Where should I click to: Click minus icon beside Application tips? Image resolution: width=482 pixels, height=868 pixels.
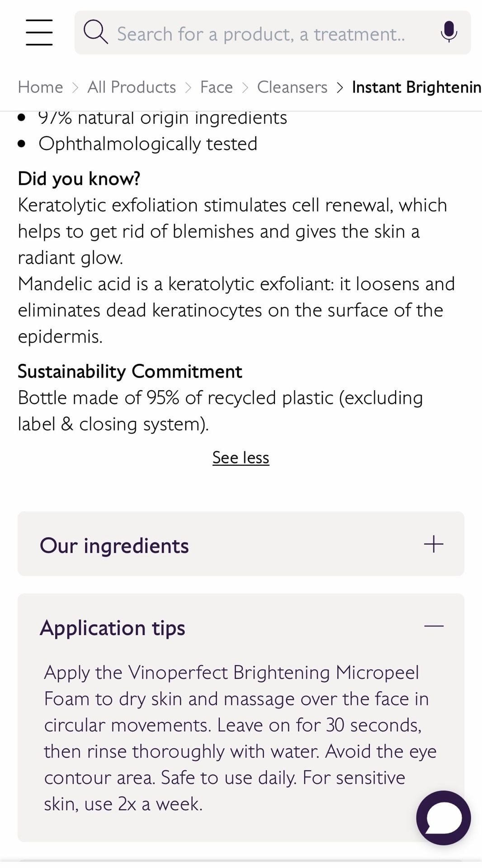(x=434, y=626)
